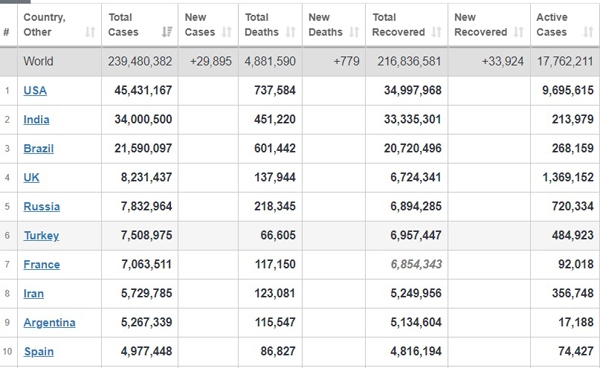Open the Russia country link
Viewport: 600px width, 368px height.
click(42, 207)
